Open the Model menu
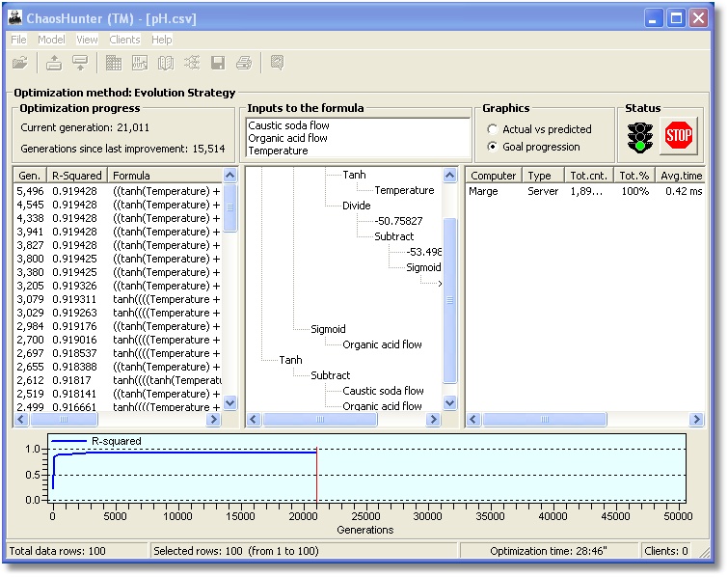This screenshot has height=577, width=728. coord(51,40)
